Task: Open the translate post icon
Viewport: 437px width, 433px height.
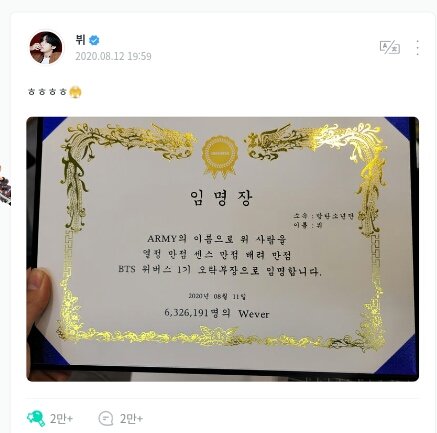Action: click(390, 47)
